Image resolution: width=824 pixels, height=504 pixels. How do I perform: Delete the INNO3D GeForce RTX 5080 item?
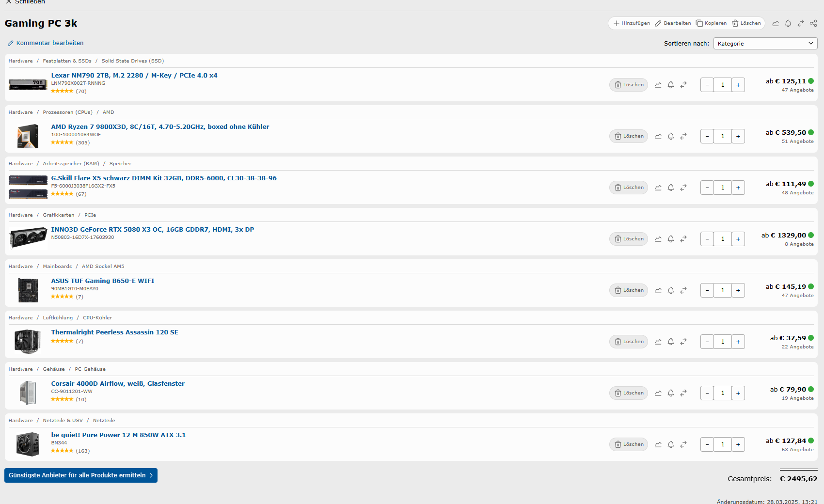(x=629, y=239)
